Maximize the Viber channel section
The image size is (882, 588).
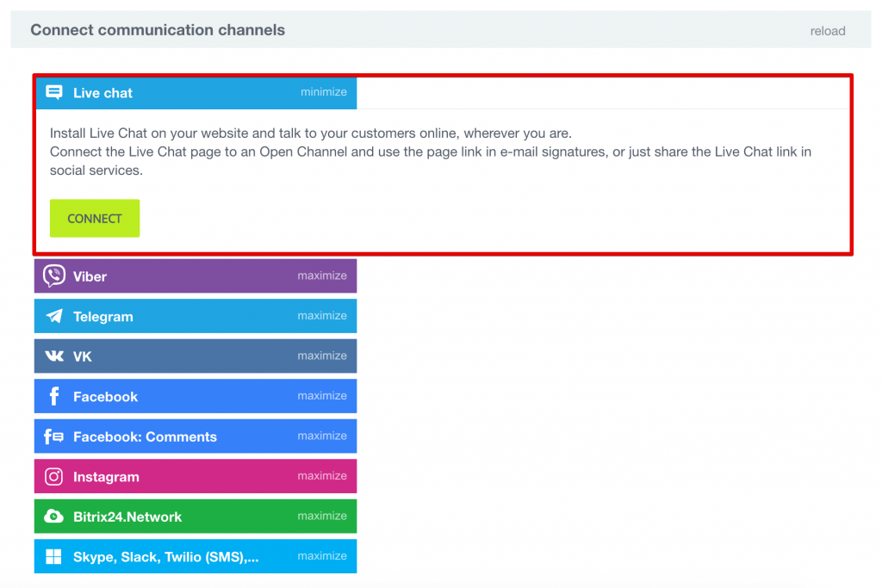[322, 275]
